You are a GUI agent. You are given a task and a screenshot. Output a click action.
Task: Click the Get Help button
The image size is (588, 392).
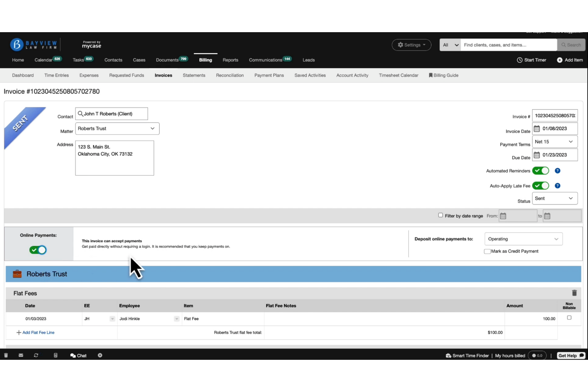[571, 355]
